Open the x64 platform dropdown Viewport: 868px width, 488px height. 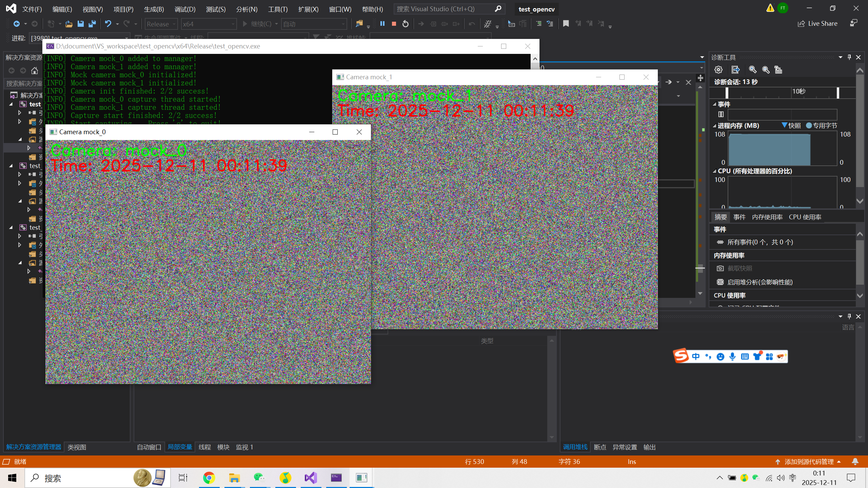coord(209,24)
